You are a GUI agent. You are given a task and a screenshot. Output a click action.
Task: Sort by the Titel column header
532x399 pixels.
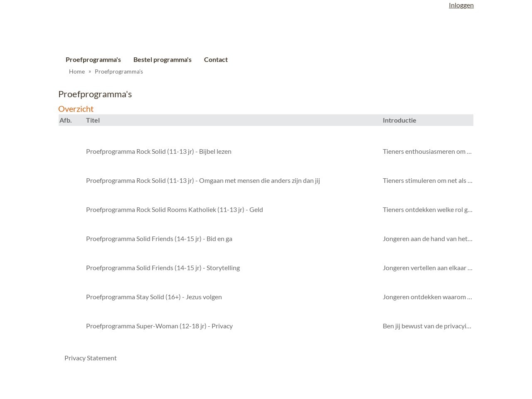(x=93, y=120)
